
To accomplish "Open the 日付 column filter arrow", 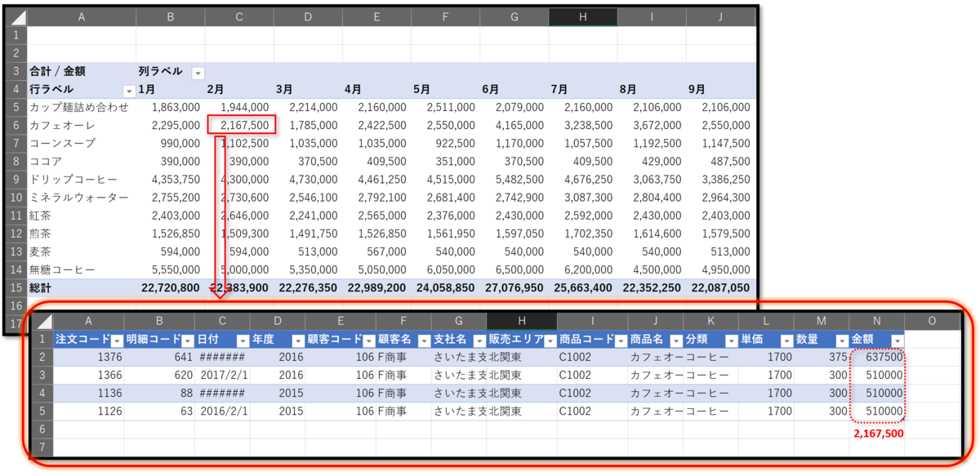I will click(x=243, y=340).
